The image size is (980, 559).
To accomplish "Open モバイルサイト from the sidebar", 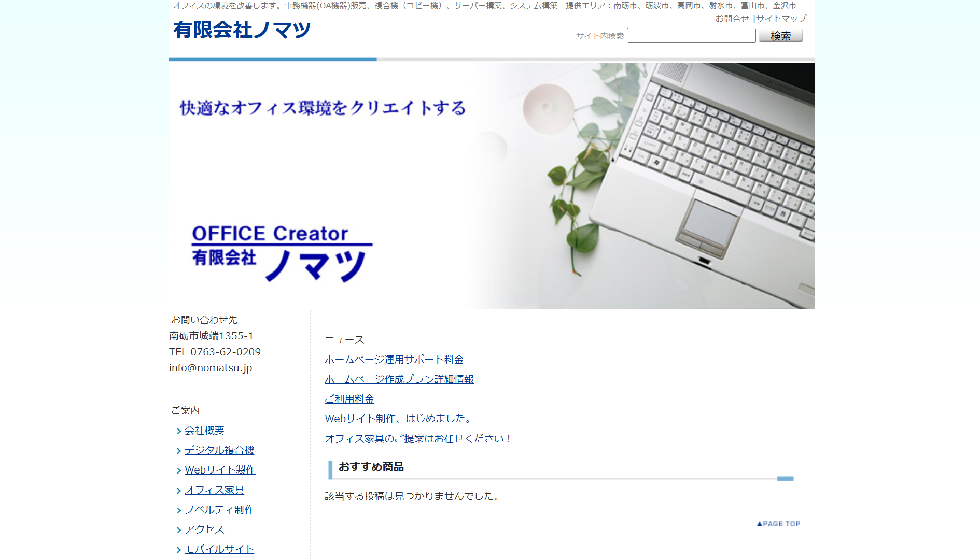I will tap(219, 549).
